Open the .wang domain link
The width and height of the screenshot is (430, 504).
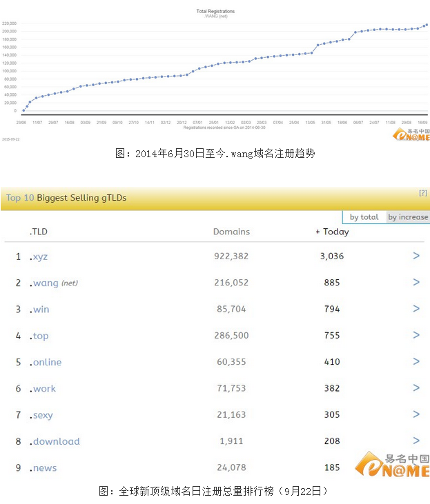tap(44, 283)
